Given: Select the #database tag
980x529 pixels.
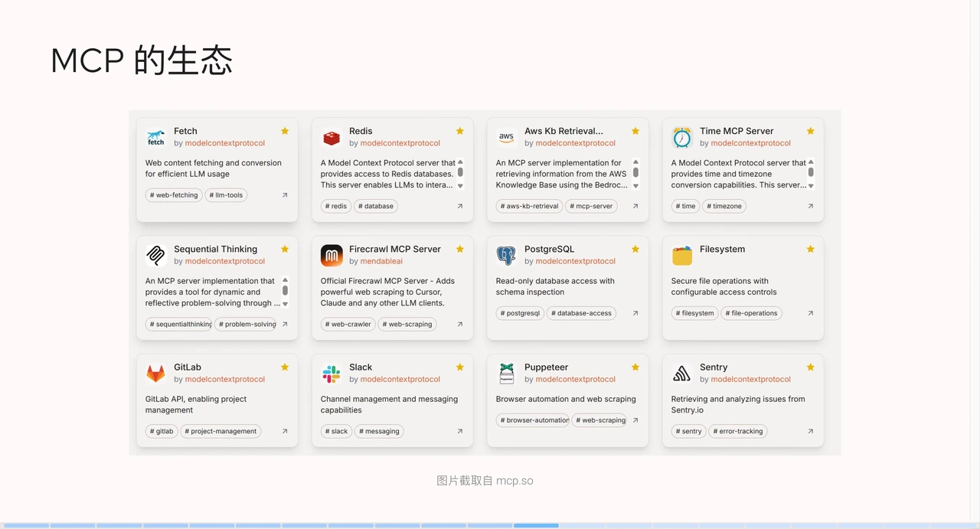Looking at the screenshot, I should point(376,206).
